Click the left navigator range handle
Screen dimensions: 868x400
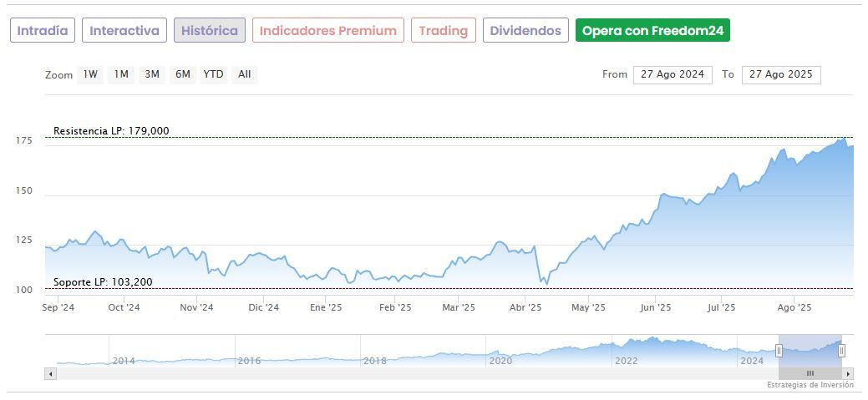click(x=779, y=351)
